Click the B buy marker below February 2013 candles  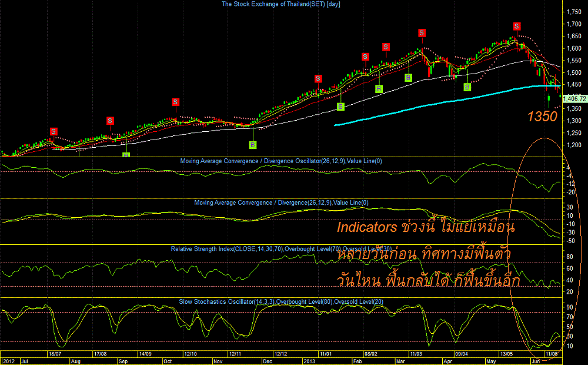[x=379, y=89]
